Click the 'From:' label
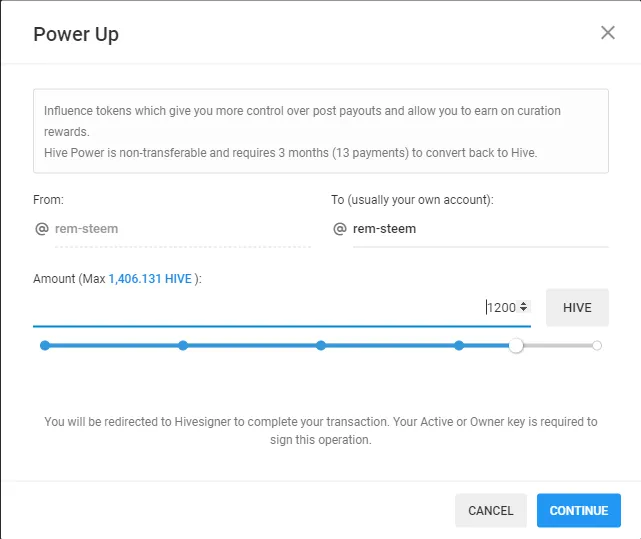The width and height of the screenshot is (641, 539). point(48,200)
